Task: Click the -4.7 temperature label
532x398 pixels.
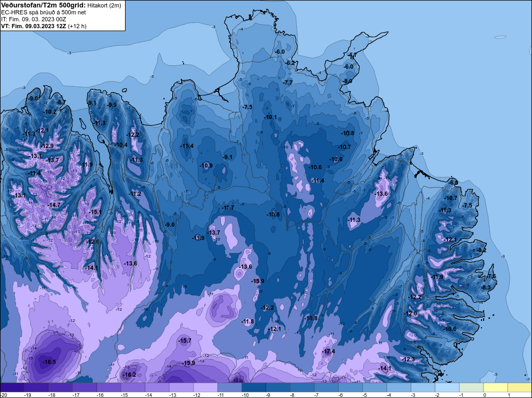Action: (352, 55)
